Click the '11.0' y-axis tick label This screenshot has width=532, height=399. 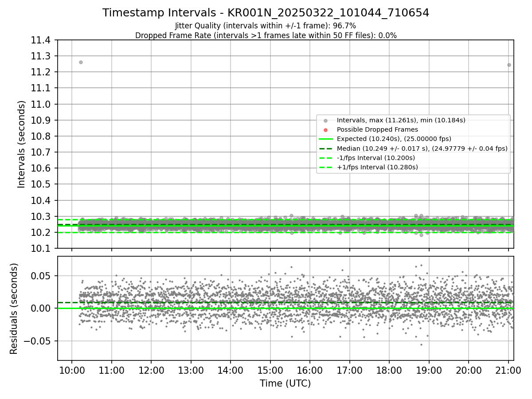42,104
